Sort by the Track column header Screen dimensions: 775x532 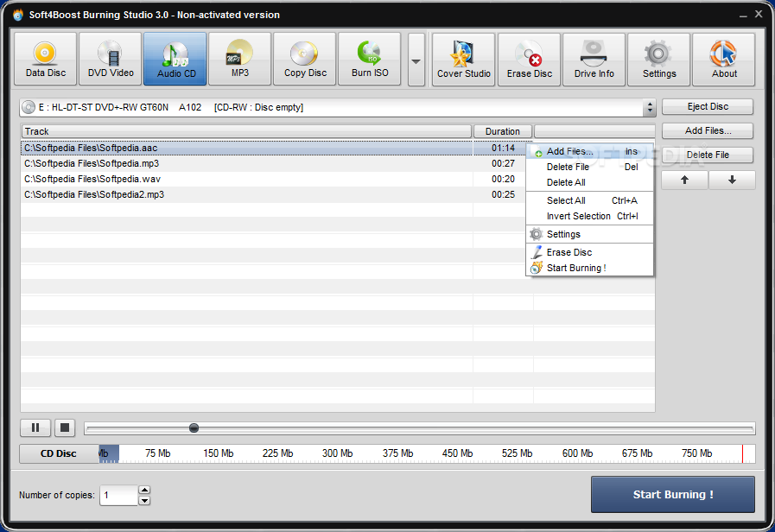tap(246, 131)
